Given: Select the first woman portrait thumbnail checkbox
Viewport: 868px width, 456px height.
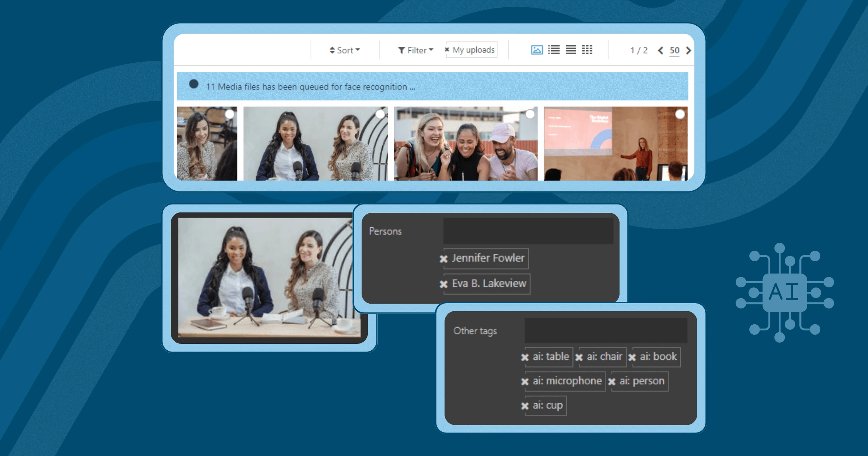Looking at the screenshot, I should click(230, 114).
